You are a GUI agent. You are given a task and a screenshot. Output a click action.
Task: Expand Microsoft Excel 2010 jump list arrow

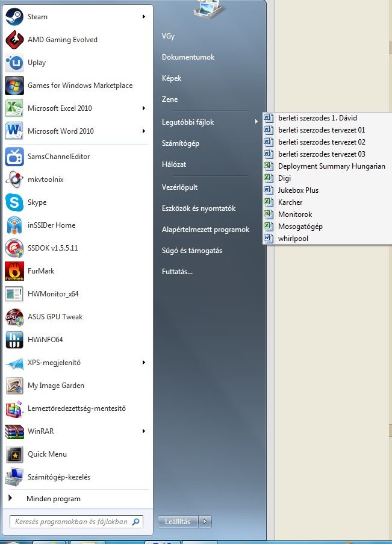point(144,108)
